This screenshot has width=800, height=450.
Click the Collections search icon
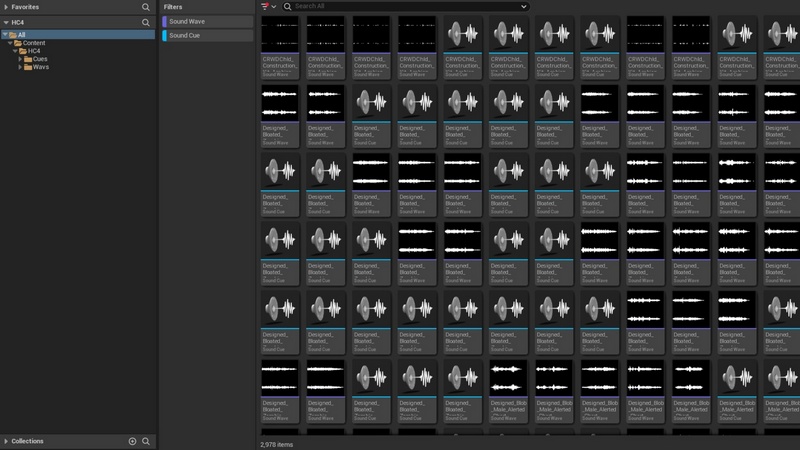pos(146,441)
